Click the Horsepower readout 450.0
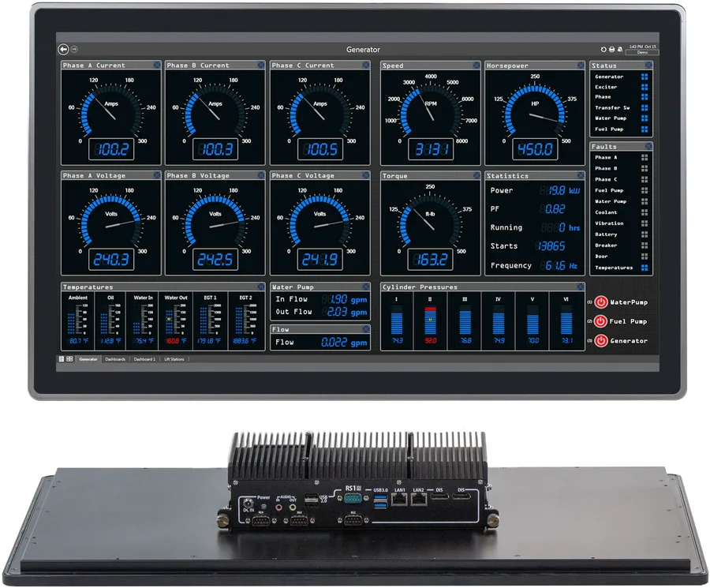This screenshot has height=588, width=710. tap(535, 149)
